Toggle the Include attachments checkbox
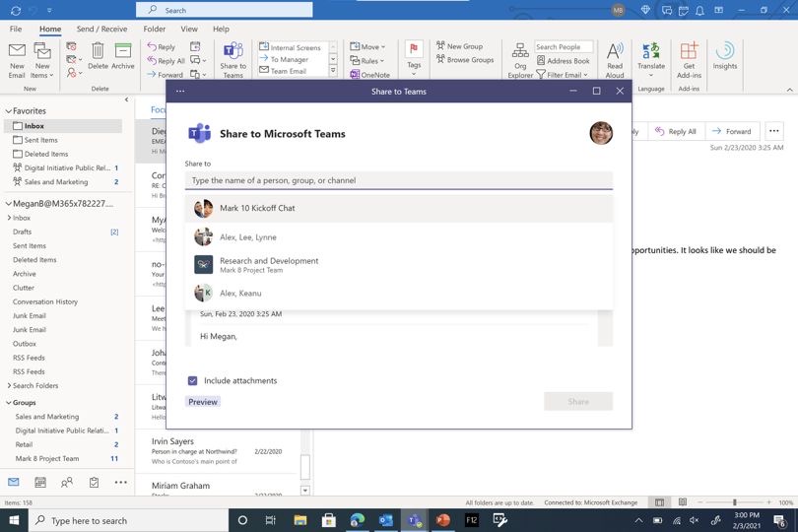The width and height of the screenshot is (798, 532). [192, 381]
